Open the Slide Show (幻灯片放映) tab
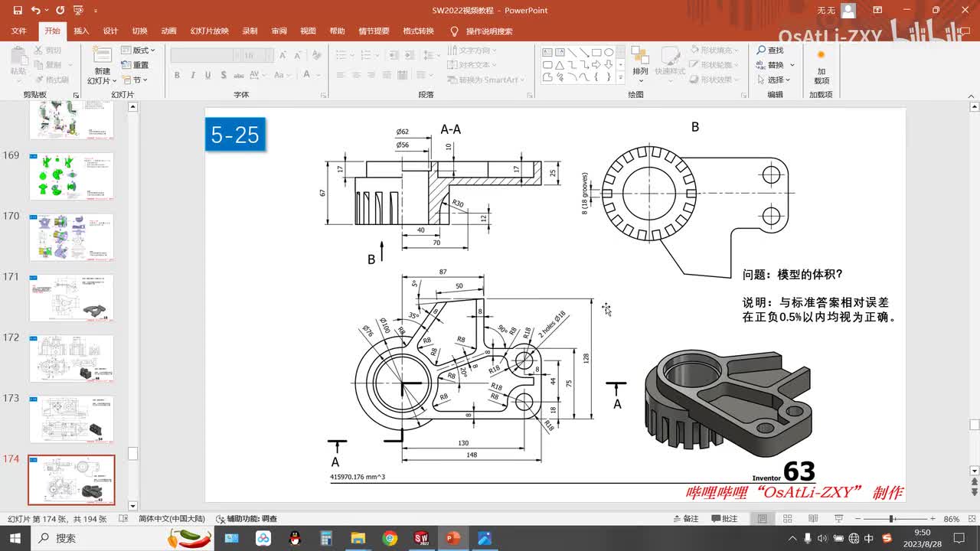Image resolution: width=980 pixels, height=551 pixels. pos(209,31)
